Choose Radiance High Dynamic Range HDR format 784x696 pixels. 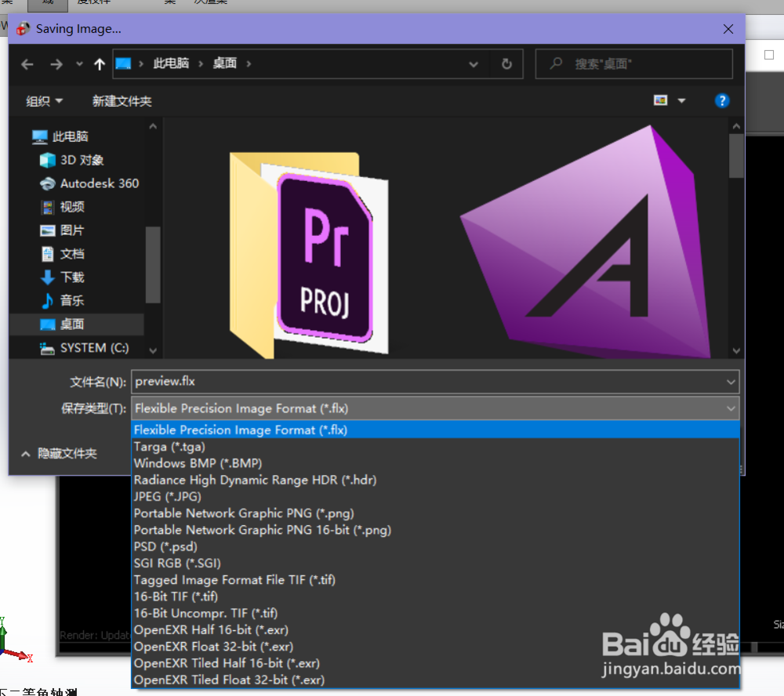pyautogui.click(x=435, y=480)
